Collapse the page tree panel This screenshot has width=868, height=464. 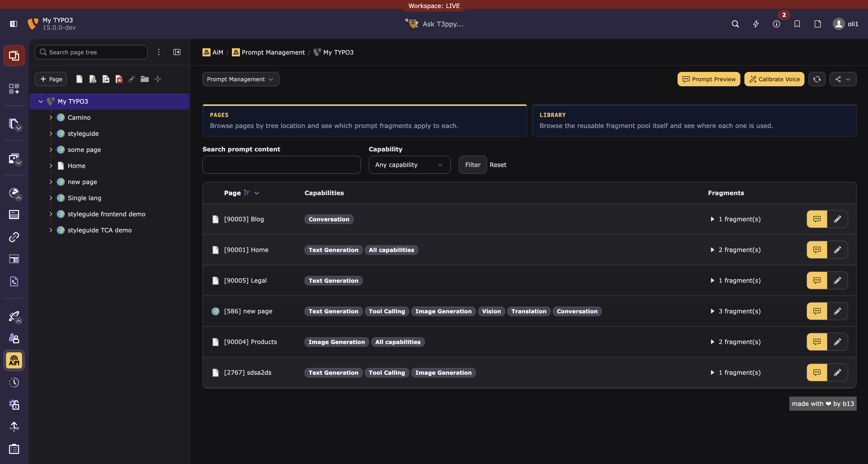click(177, 52)
